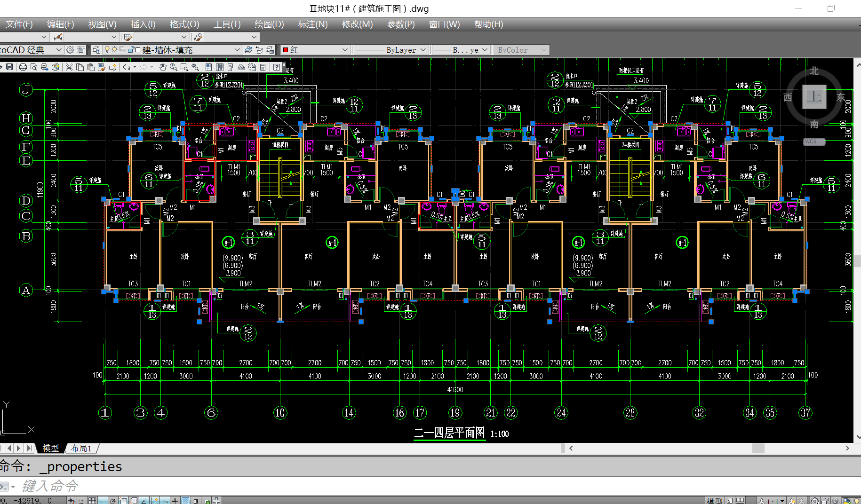Click the Copy icon in the standard toolbar
861x504 pixels.
(80, 67)
